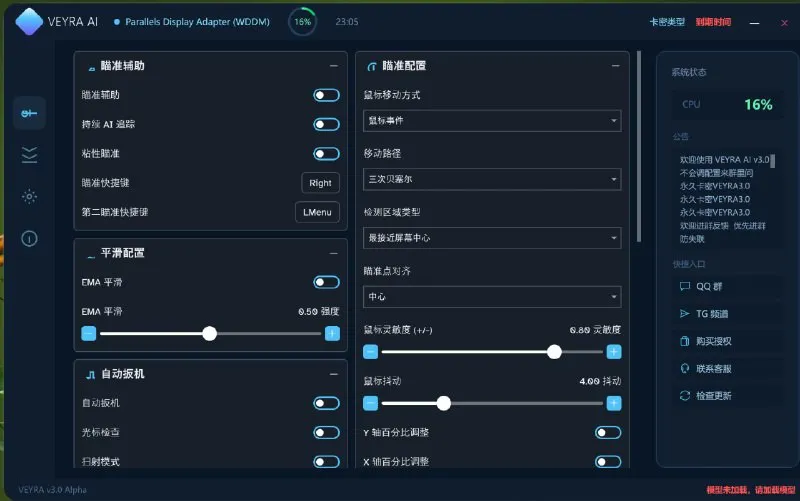Open the aiming sidebar icon tab
This screenshot has width=800, height=501.
pos(29,113)
